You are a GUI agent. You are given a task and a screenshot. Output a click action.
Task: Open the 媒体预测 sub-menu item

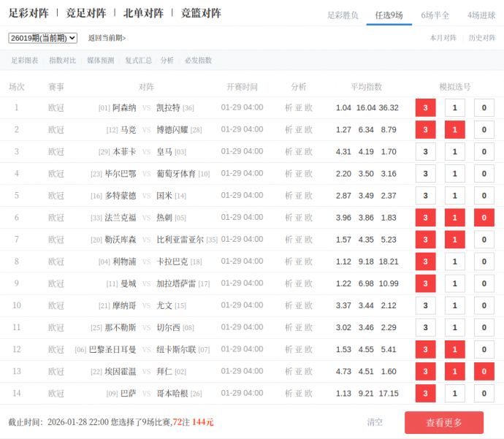[100, 61]
